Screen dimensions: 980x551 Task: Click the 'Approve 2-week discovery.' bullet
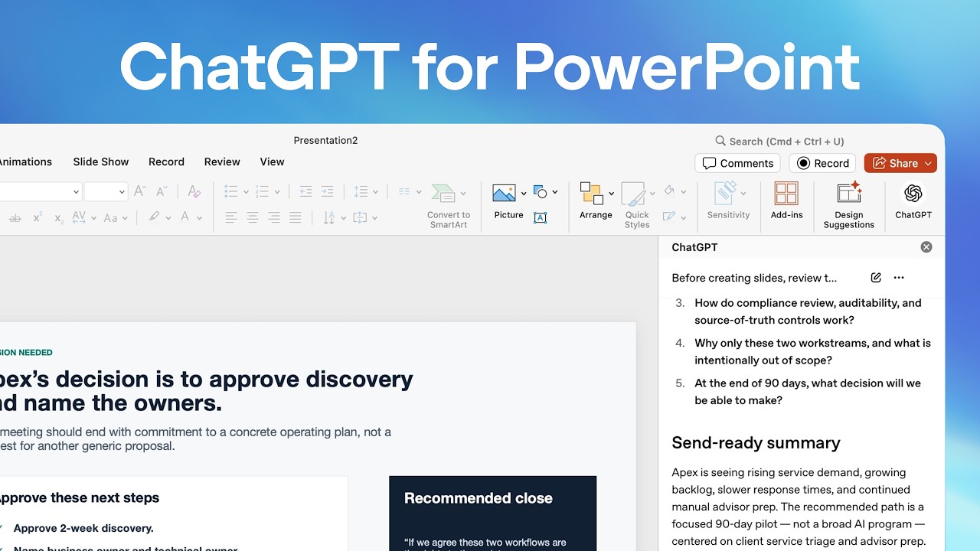click(83, 528)
